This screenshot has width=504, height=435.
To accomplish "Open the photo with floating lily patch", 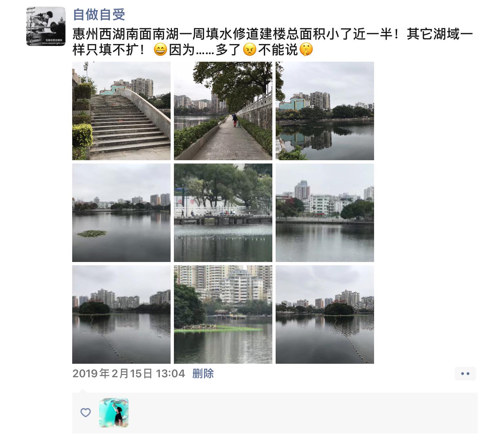I will tap(121, 213).
